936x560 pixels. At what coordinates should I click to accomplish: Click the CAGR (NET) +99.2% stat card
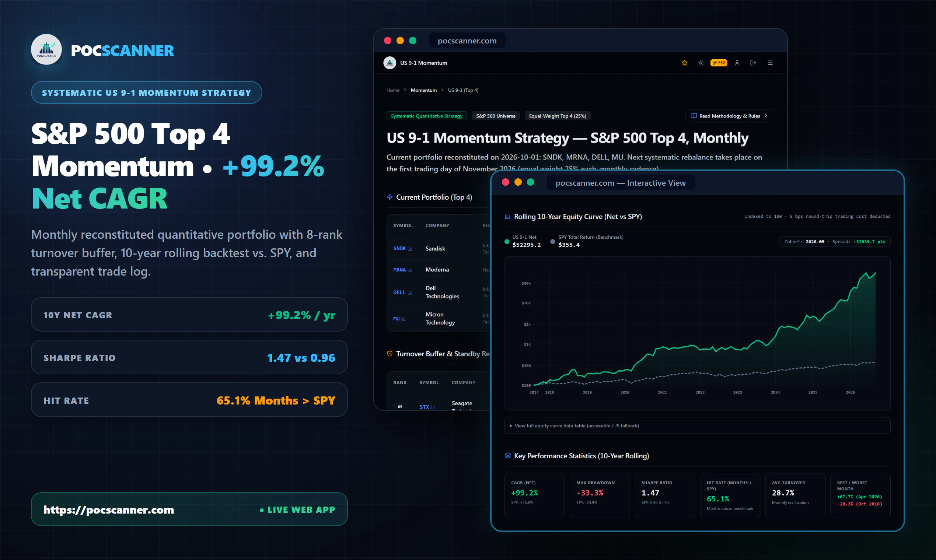(534, 496)
